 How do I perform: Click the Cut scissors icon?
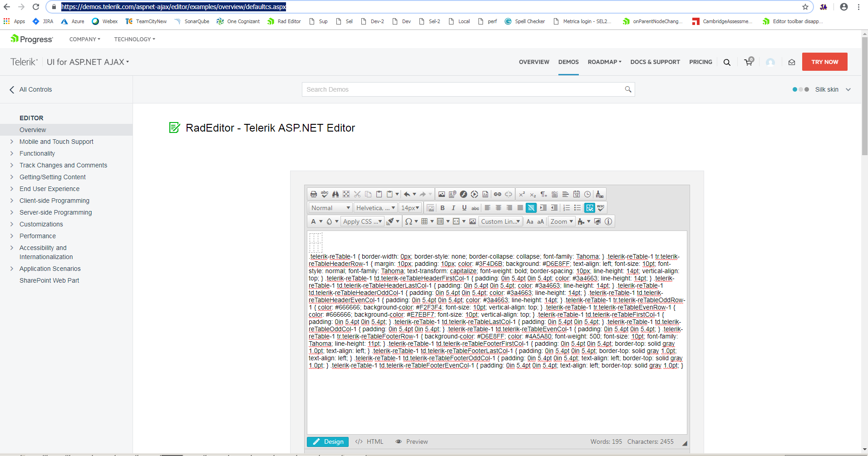click(x=357, y=194)
